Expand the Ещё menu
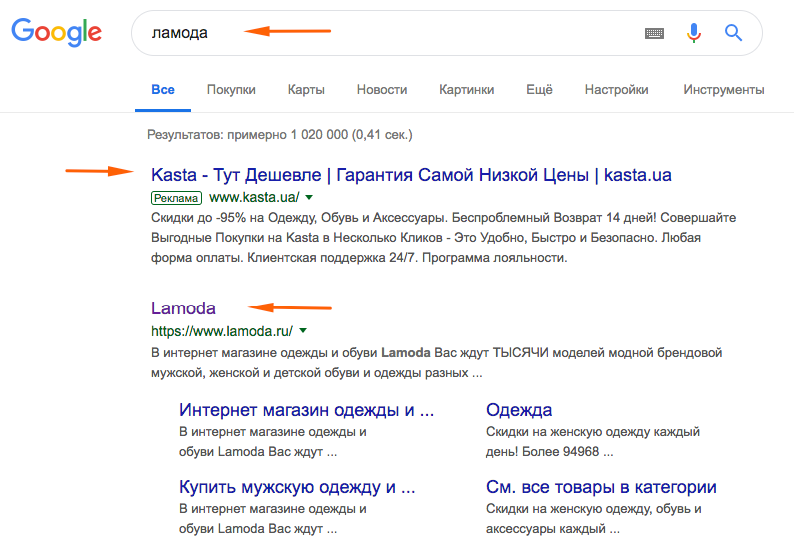Screen dimensions: 794x548 coord(539,90)
